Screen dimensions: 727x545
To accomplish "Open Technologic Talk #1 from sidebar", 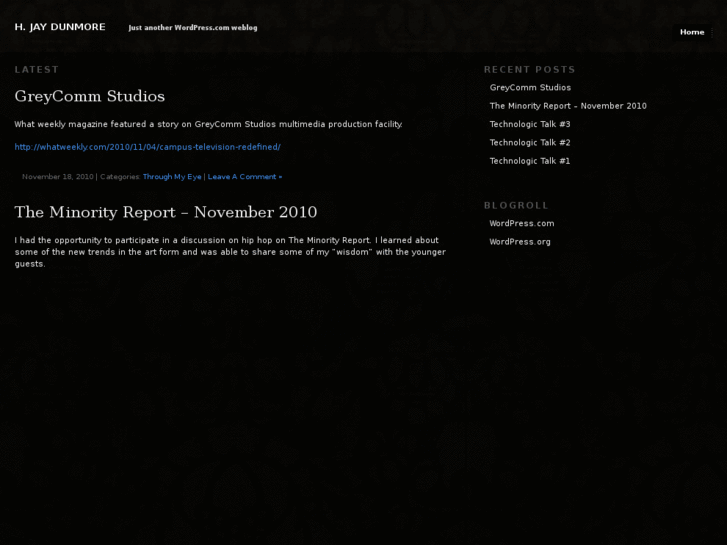I will tap(530, 161).
